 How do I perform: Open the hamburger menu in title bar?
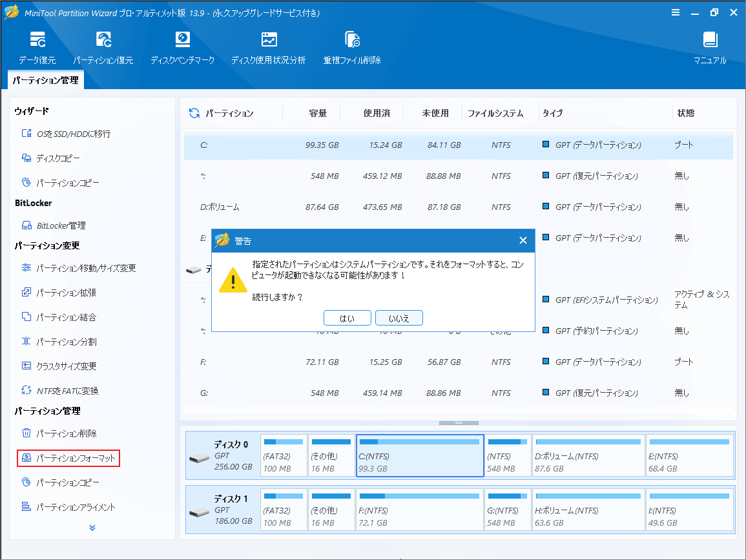(676, 13)
